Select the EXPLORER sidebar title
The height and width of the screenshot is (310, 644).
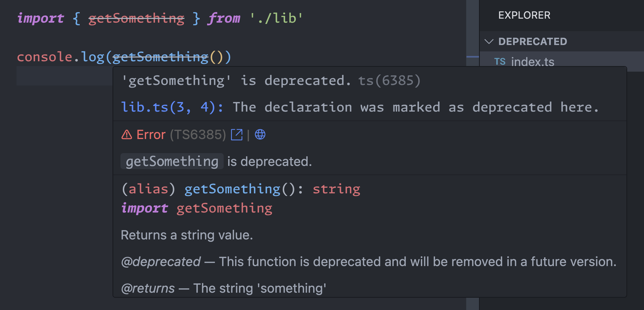524,15
